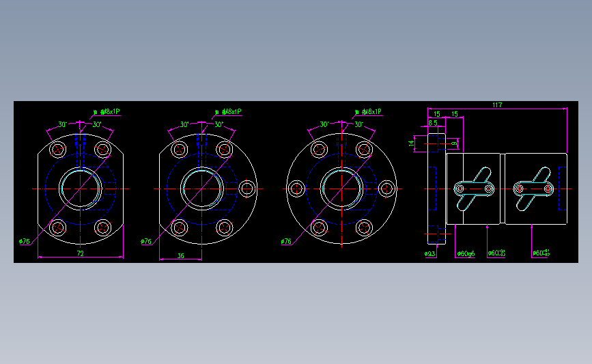Select the single centerline bolt hole in 36-dimension view
592x364 pixels.
click(247, 188)
